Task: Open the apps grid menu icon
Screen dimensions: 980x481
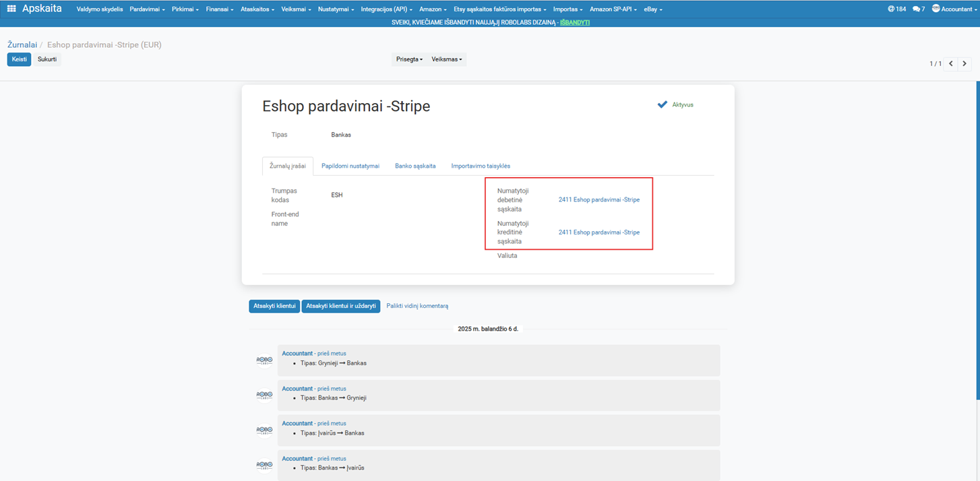Action: pos(11,9)
